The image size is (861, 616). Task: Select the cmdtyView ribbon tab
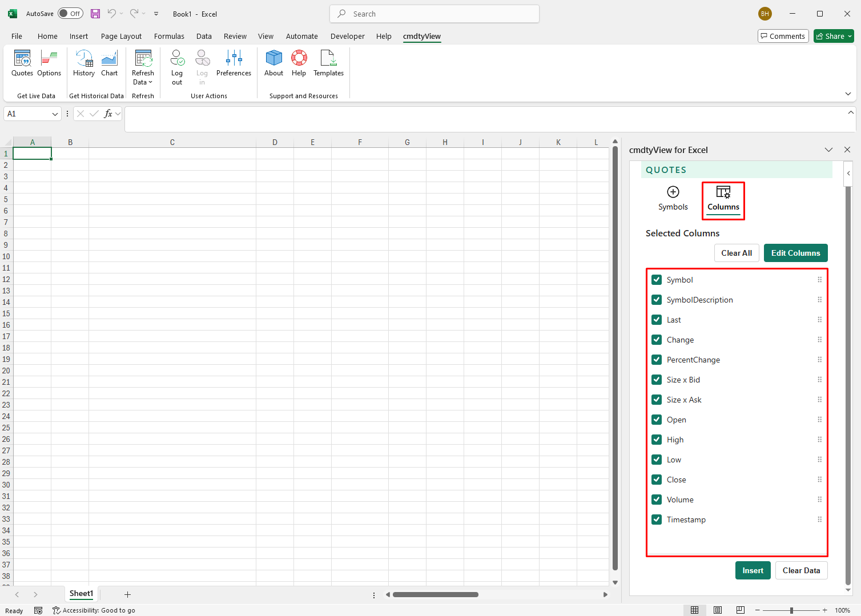[x=421, y=36]
